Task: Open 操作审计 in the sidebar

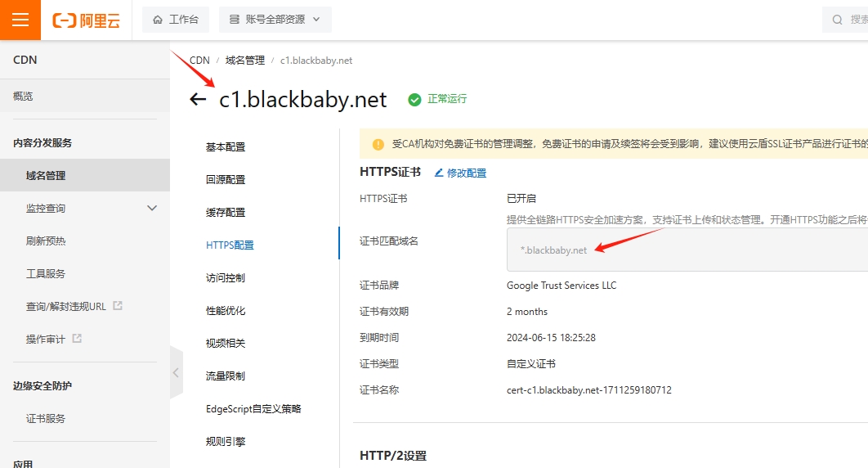Action: pyautogui.click(x=46, y=339)
